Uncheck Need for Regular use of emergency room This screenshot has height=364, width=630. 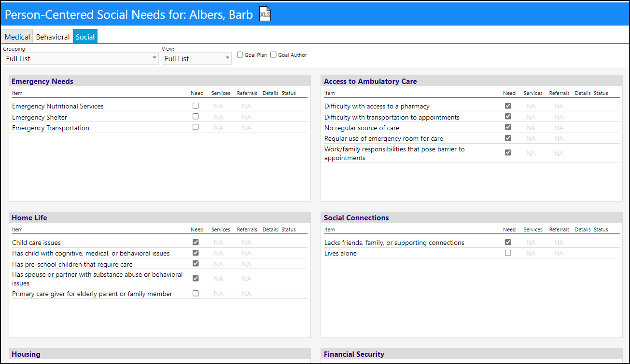[x=508, y=138]
